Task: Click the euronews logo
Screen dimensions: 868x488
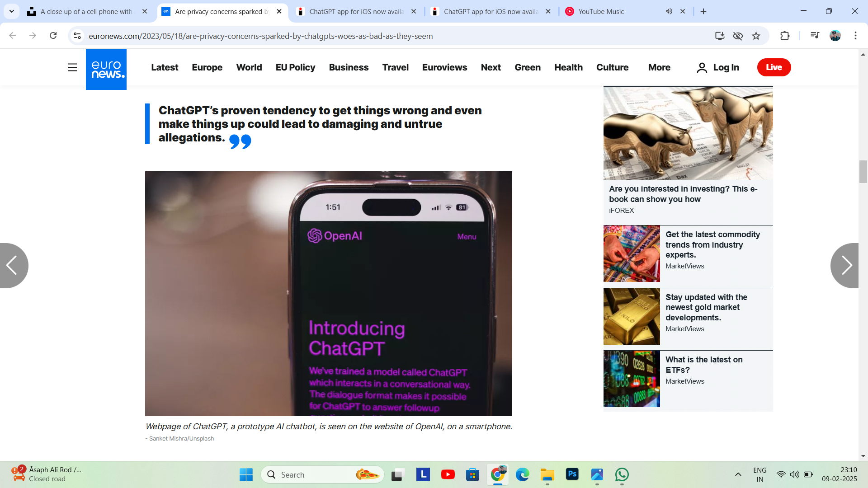Action: (x=106, y=69)
